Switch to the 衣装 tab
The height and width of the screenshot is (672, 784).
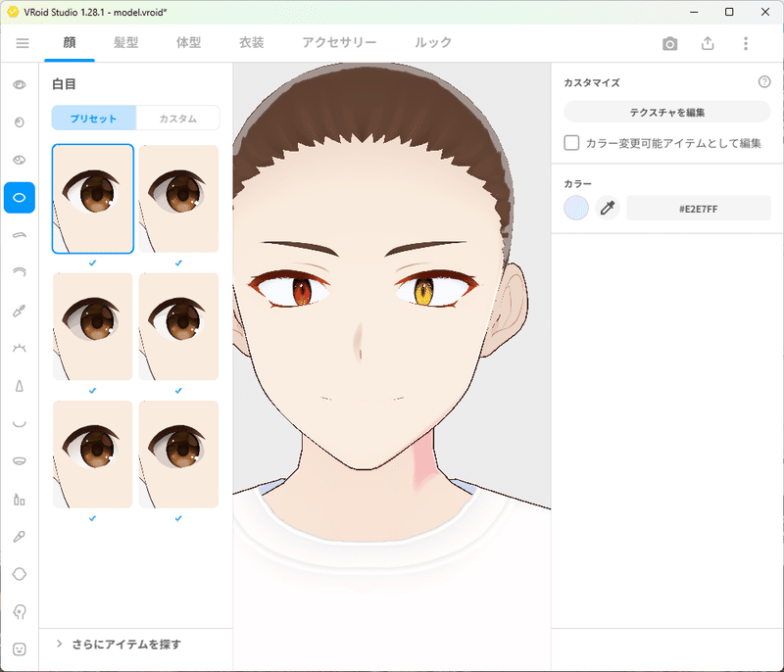(x=252, y=43)
